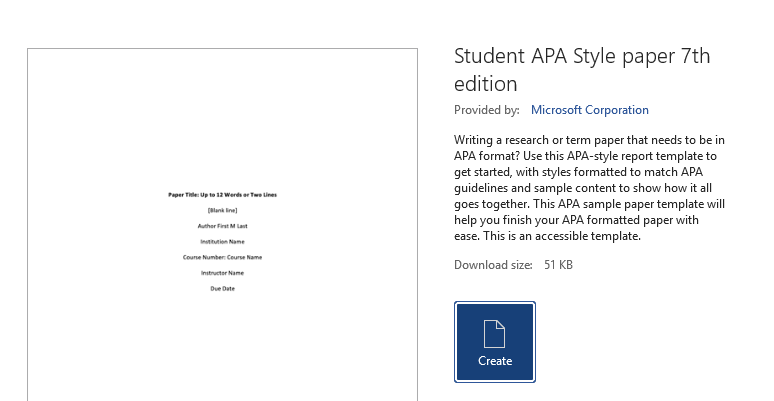Click the 'Provided by:' label
774x401 pixels.
[x=486, y=110]
